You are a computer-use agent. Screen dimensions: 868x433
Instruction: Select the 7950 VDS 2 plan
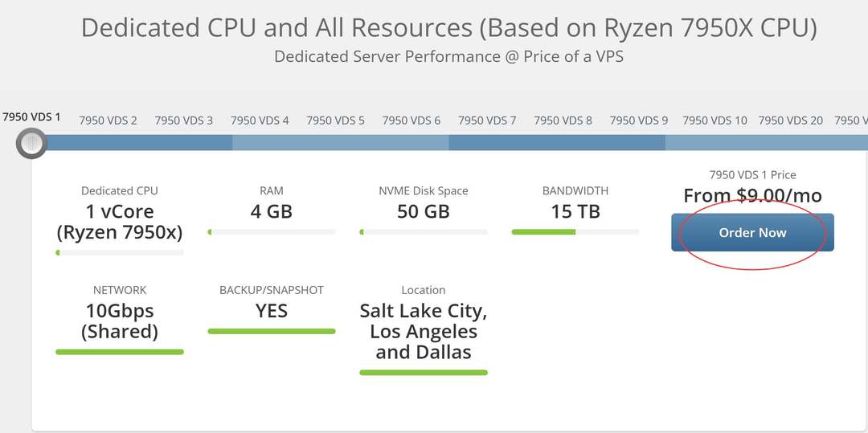pyautogui.click(x=108, y=121)
